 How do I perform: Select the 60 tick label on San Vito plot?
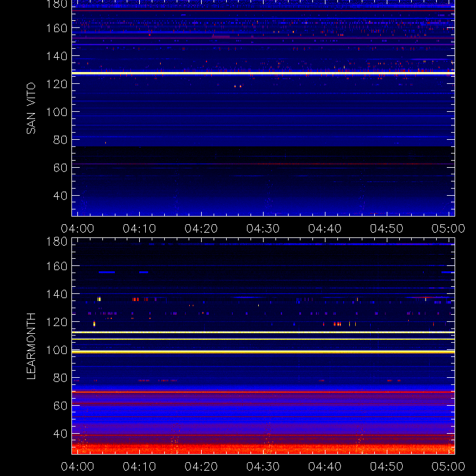pyautogui.click(x=60, y=168)
